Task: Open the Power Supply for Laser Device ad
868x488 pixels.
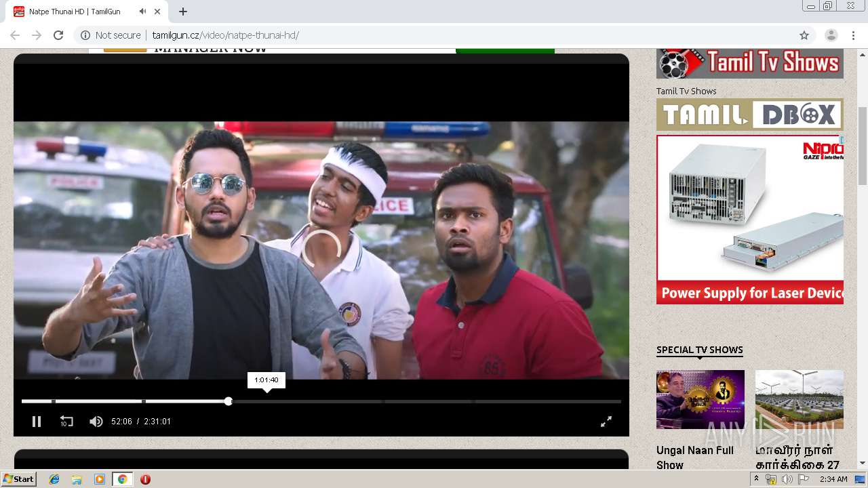Action: click(750, 220)
